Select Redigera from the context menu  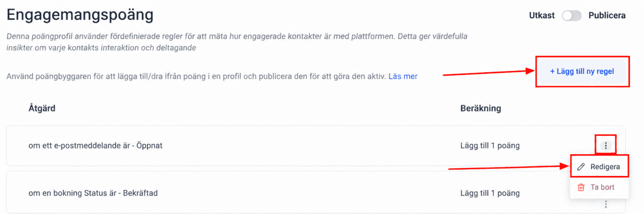(x=599, y=167)
